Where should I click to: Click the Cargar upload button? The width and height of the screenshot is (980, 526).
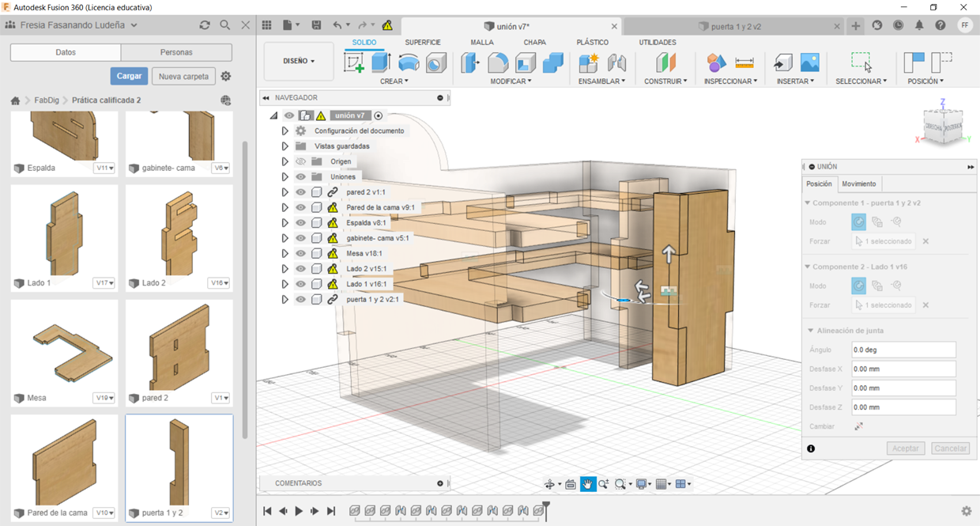(129, 76)
